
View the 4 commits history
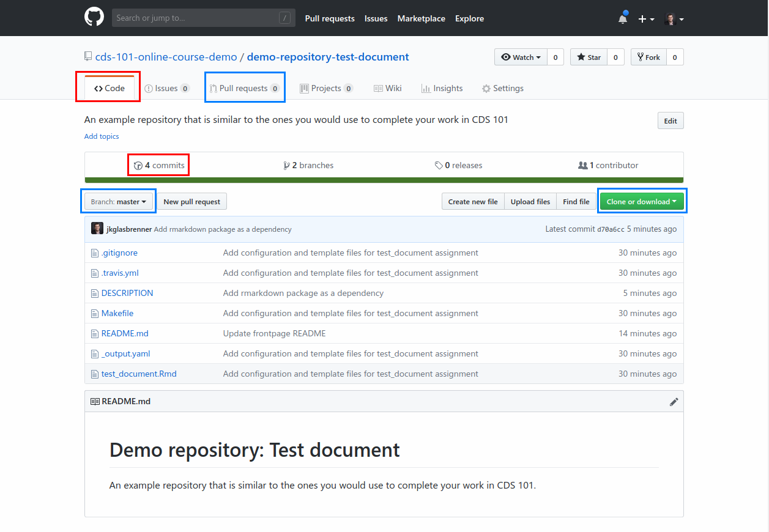(159, 165)
